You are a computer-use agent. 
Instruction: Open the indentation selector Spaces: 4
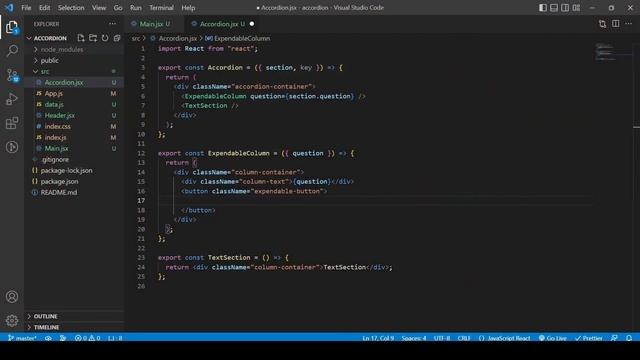point(413,338)
